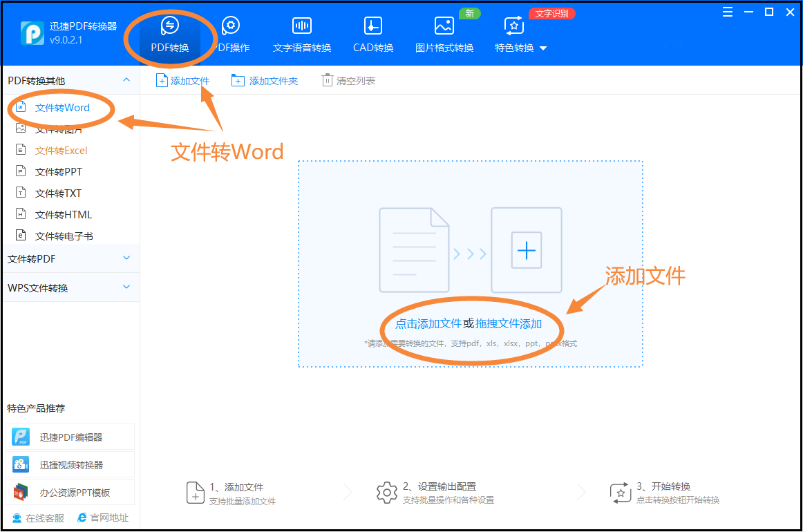The width and height of the screenshot is (803, 532).
Task: Expand the 文件转PDF section
Action: click(x=126, y=258)
